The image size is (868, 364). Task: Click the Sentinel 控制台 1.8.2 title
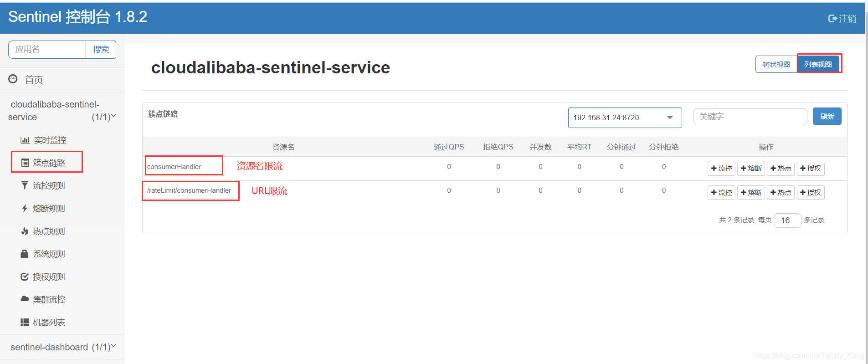pyautogui.click(x=77, y=17)
